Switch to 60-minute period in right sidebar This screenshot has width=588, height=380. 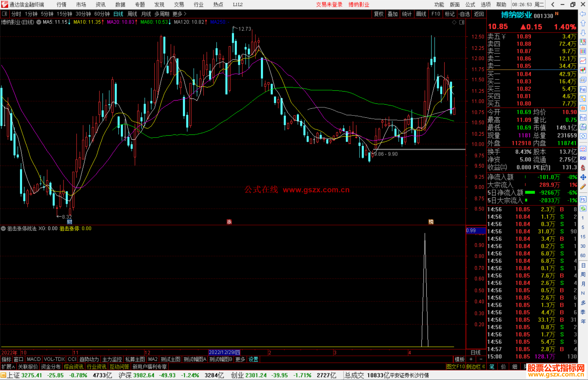[x=583, y=256]
